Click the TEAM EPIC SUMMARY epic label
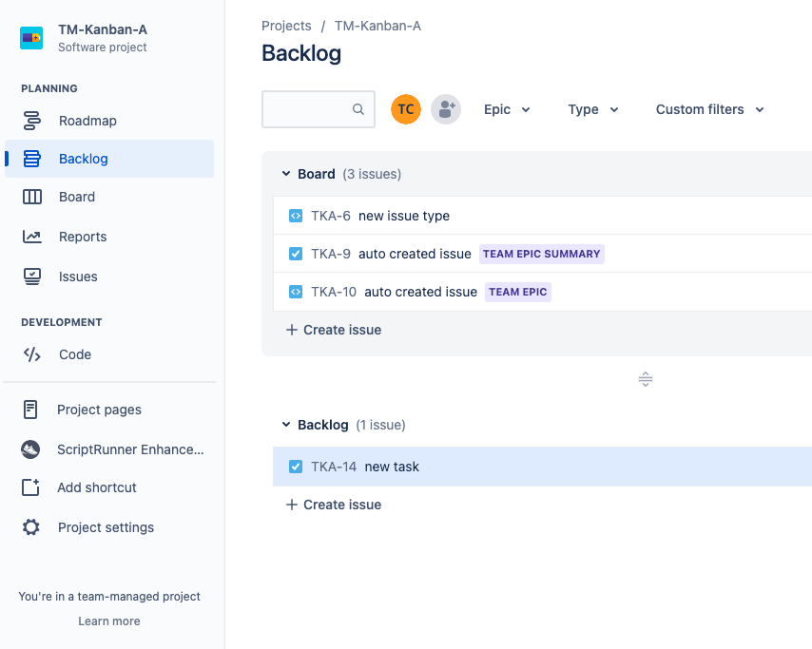This screenshot has height=649, width=812. coord(542,254)
